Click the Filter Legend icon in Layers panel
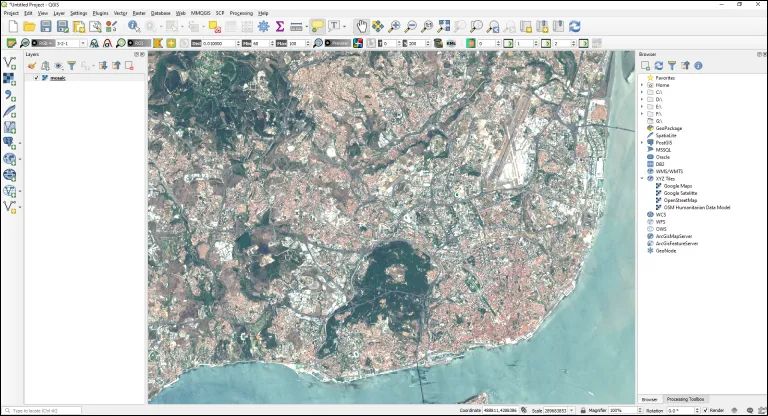Screen dimensions: 768x416 coord(72,66)
